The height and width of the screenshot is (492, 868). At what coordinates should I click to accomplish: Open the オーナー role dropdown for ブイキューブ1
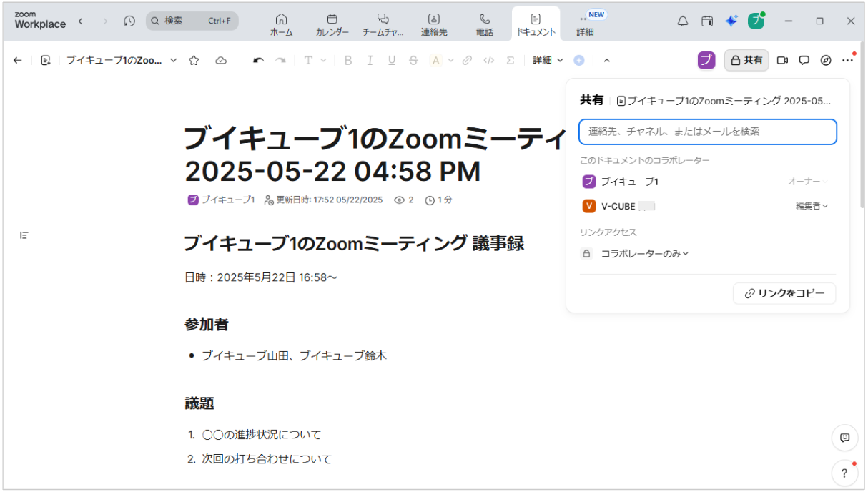pos(808,182)
